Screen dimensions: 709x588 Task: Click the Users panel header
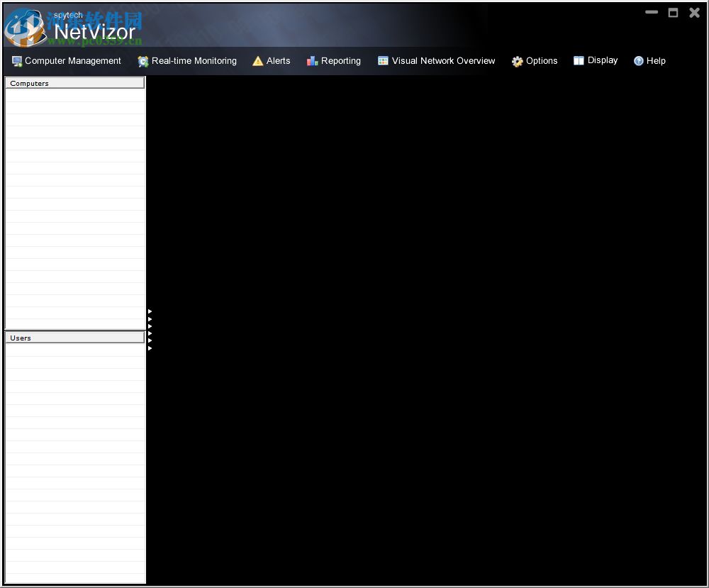click(x=74, y=338)
